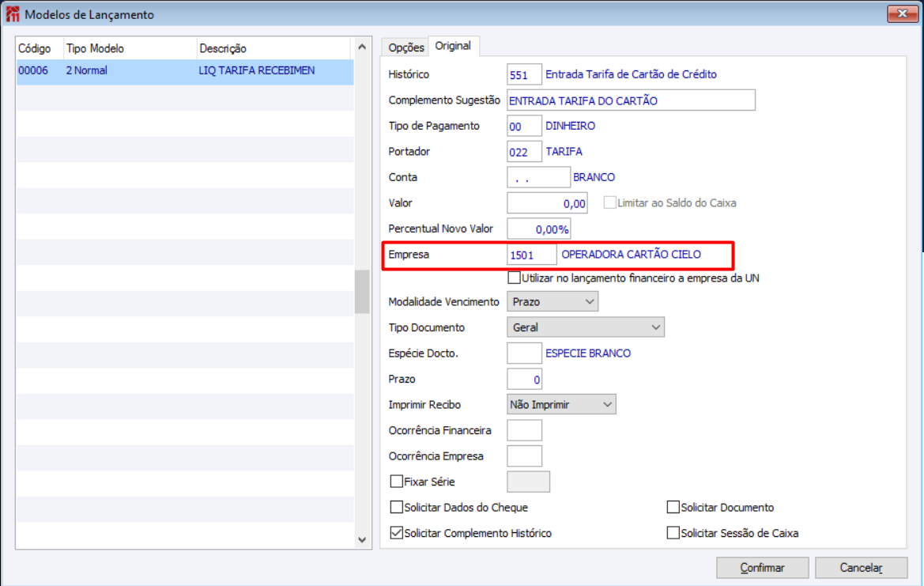This screenshot has height=586, width=924.
Task: Click the Cancelar button
Action: pyautogui.click(x=861, y=568)
